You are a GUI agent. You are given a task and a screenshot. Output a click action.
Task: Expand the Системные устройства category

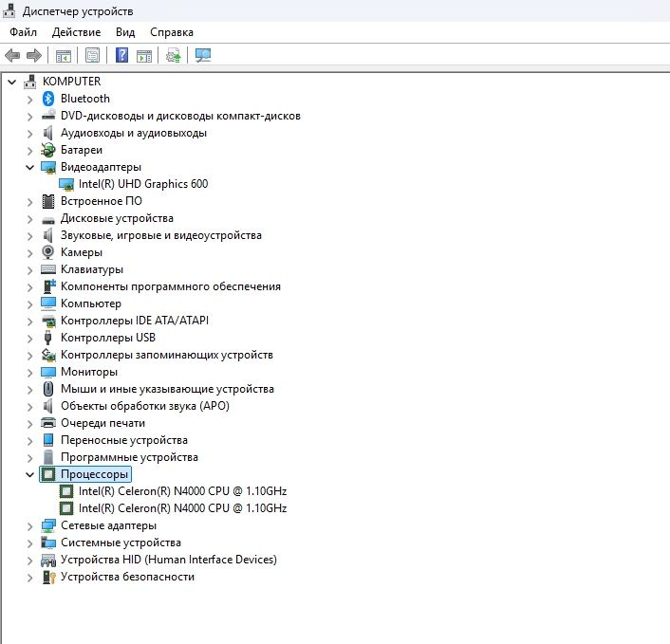coord(29,543)
